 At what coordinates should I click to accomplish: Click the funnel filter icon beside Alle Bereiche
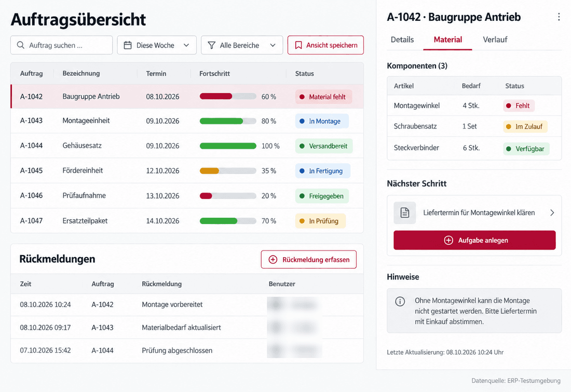212,45
